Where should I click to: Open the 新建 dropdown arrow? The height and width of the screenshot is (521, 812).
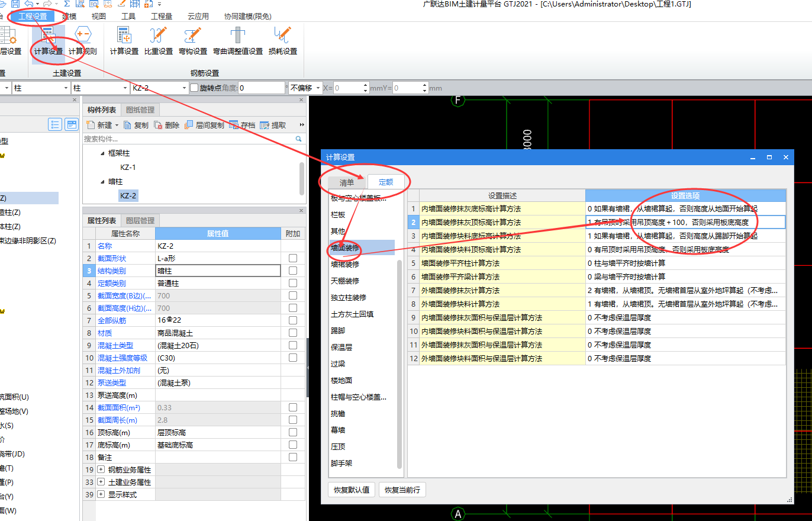(117, 125)
